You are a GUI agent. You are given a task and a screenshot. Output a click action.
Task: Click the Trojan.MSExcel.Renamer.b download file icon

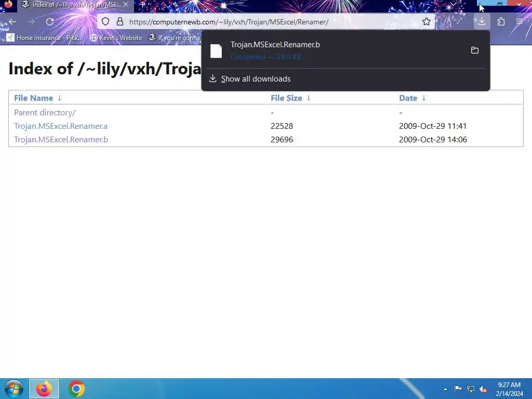click(x=216, y=50)
